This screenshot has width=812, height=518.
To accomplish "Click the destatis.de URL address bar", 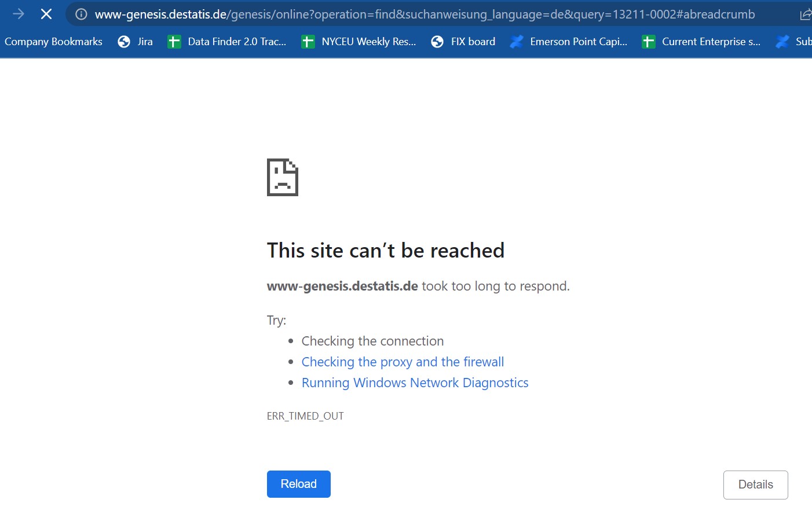I will [424, 14].
